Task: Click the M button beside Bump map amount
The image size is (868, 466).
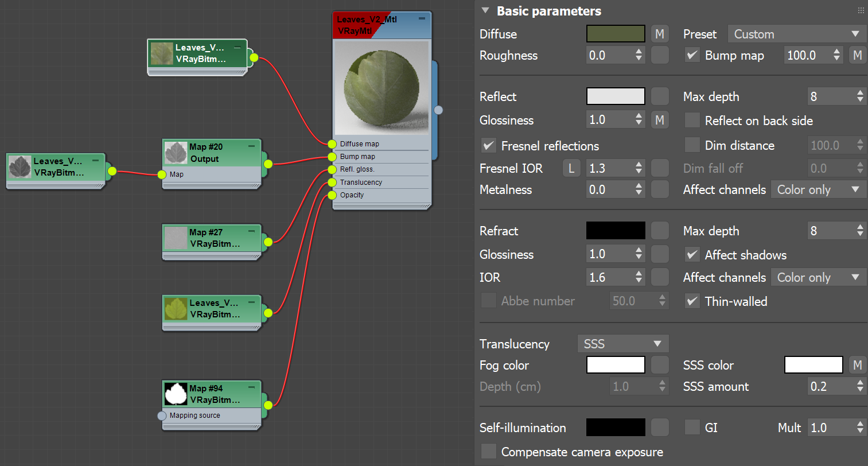Action: tap(857, 55)
